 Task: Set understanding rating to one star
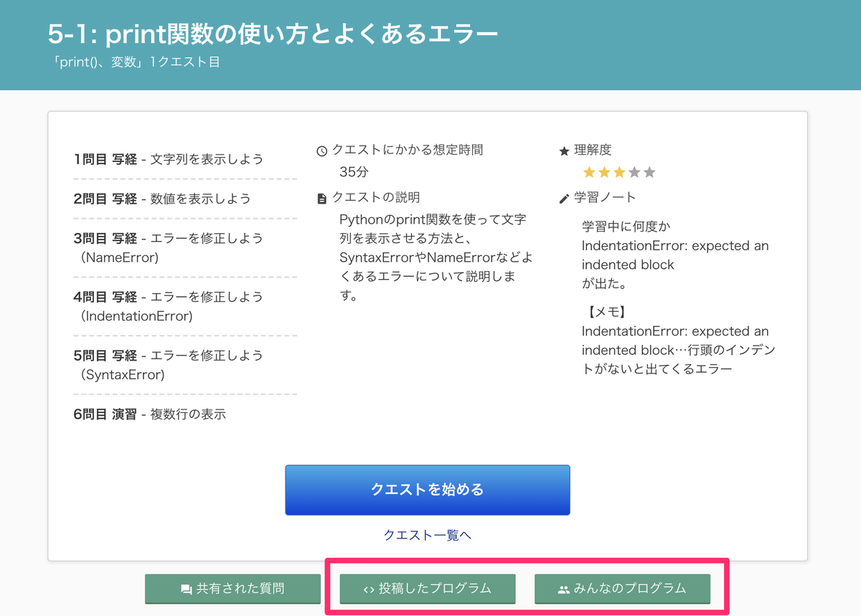coord(589,172)
